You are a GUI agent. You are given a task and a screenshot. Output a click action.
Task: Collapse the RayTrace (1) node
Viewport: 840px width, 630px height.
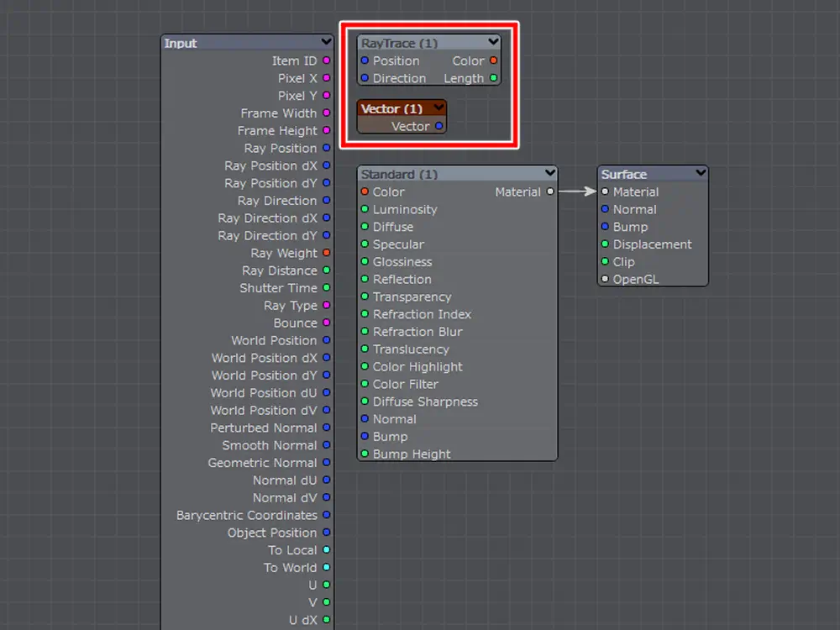tap(493, 42)
